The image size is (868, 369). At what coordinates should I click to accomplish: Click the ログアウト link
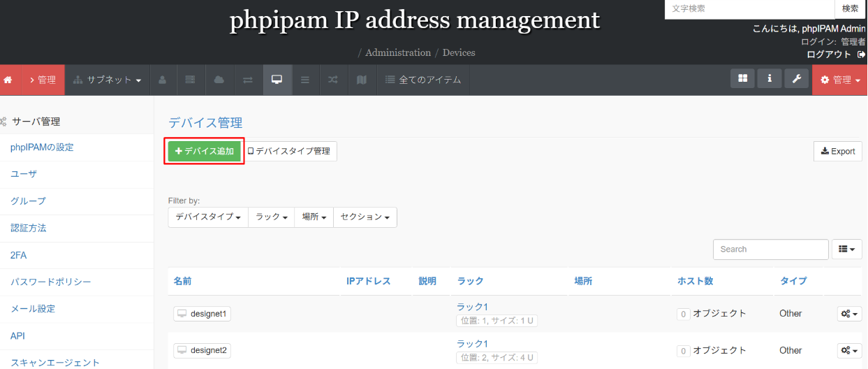[829, 55]
